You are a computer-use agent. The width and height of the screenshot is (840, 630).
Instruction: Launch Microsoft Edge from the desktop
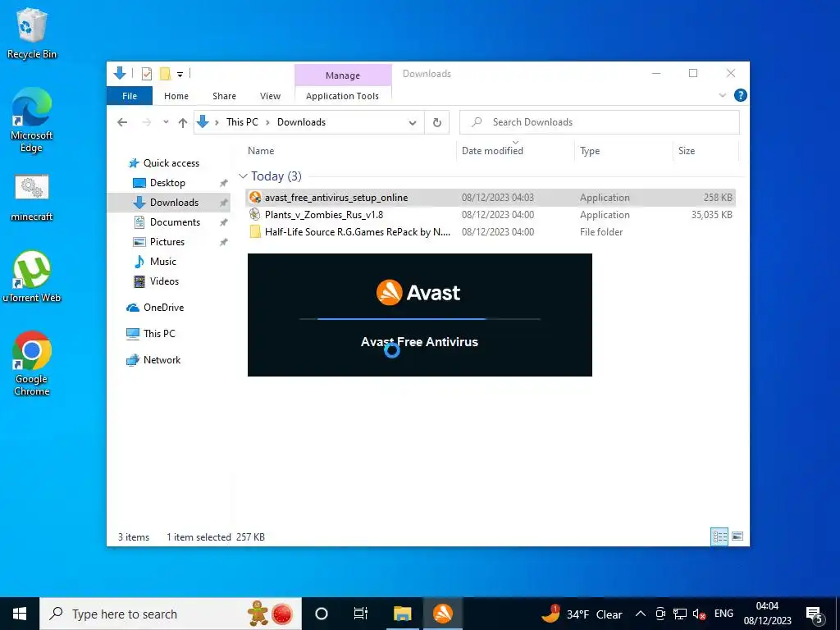point(32,120)
